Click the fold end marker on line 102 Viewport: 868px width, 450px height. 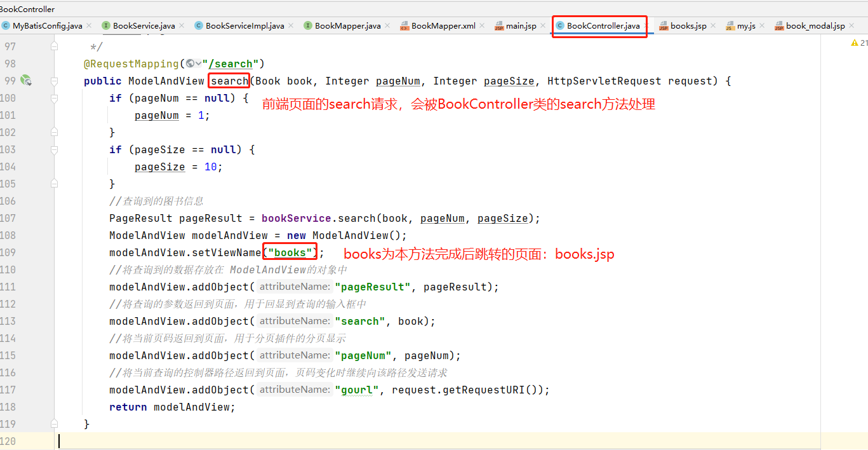click(x=54, y=132)
